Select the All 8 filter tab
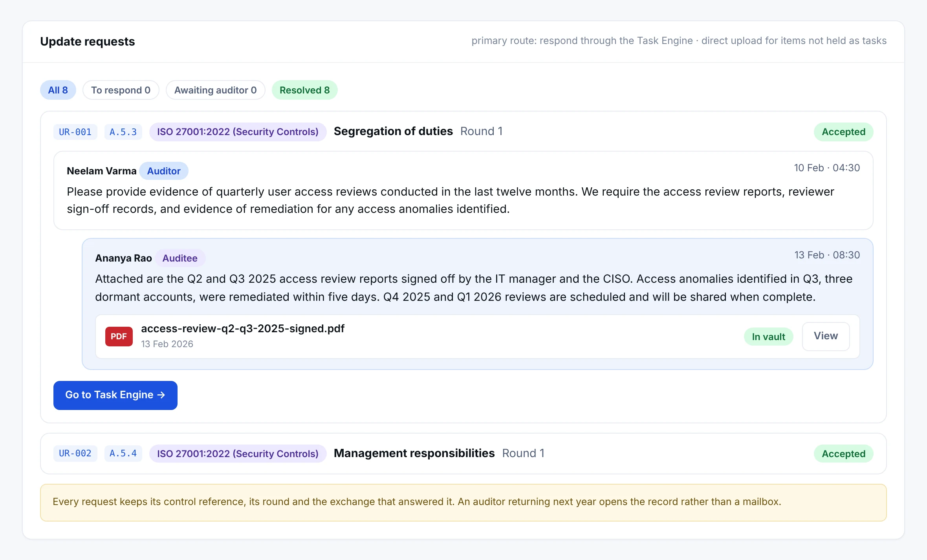This screenshot has height=560, width=927. [x=58, y=90]
